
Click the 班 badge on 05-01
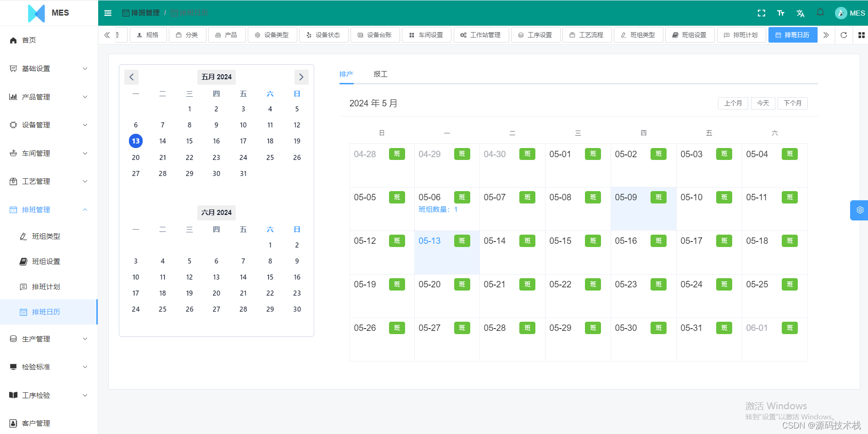click(x=593, y=154)
